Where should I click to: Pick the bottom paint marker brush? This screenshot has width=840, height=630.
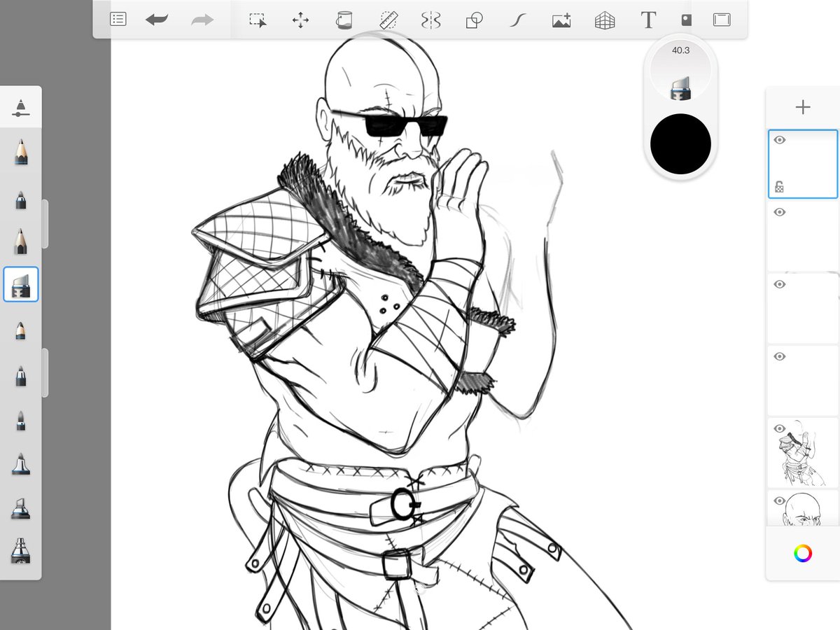[21, 550]
